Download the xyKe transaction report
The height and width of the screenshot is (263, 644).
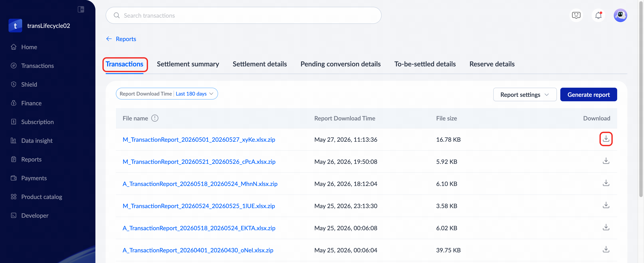coord(606,139)
